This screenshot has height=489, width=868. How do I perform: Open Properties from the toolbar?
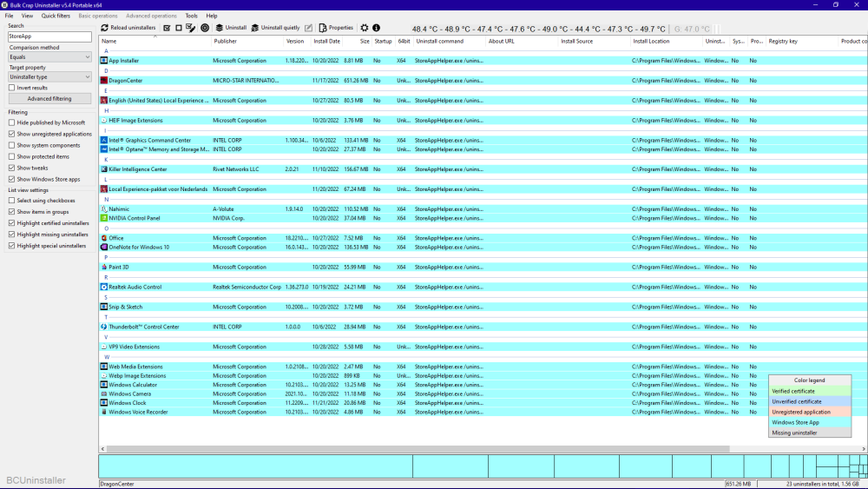(336, 28)
